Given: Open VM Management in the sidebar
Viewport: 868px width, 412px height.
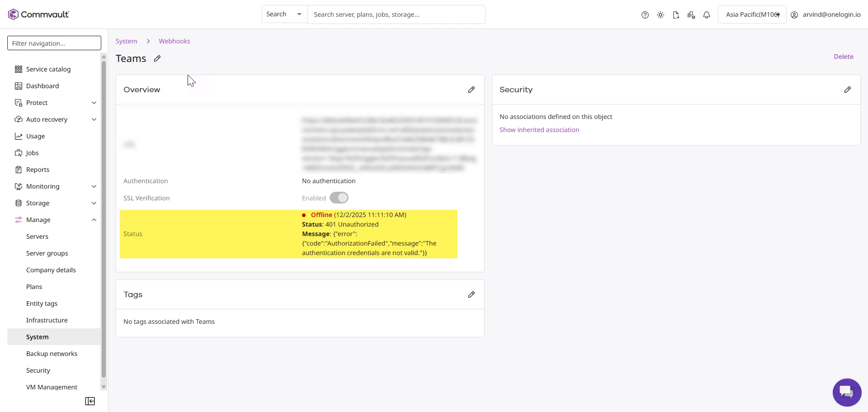Looking at the screenshot, I should 52,387.
